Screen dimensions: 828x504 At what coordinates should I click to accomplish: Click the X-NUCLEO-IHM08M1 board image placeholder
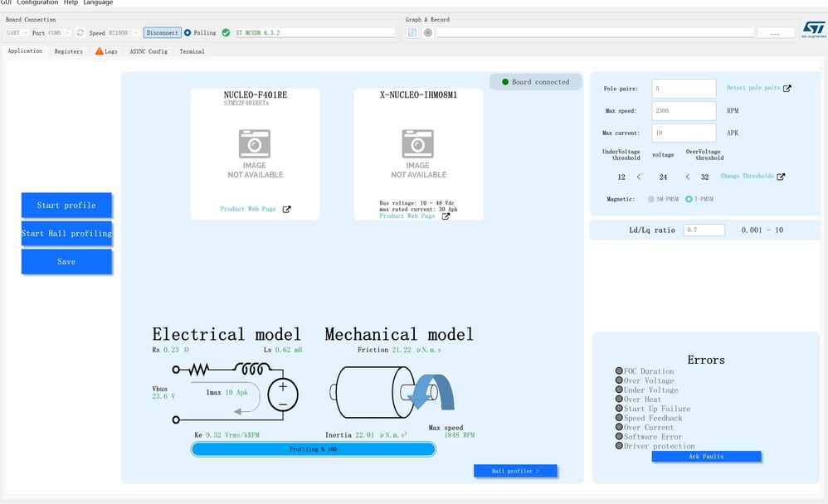[418, 153]
